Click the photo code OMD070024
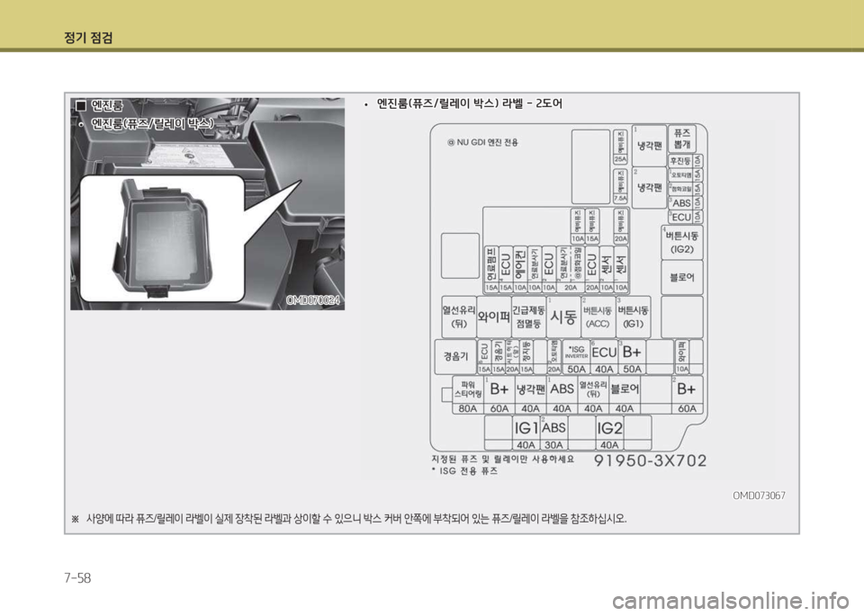Viewport: 864px width, 616px height. click(313, 300)
